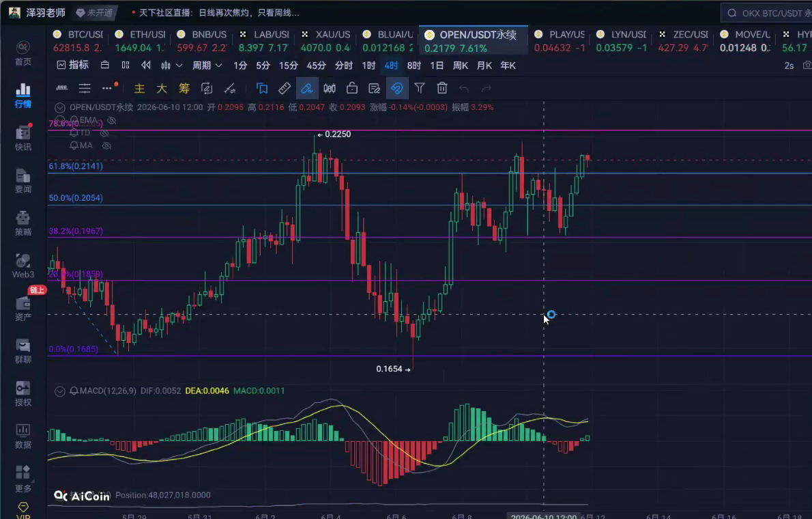The height and width of the screenshot is (519, 812).
Task: Toggle the magnet snap mode
Action: [x=396, y=89]
